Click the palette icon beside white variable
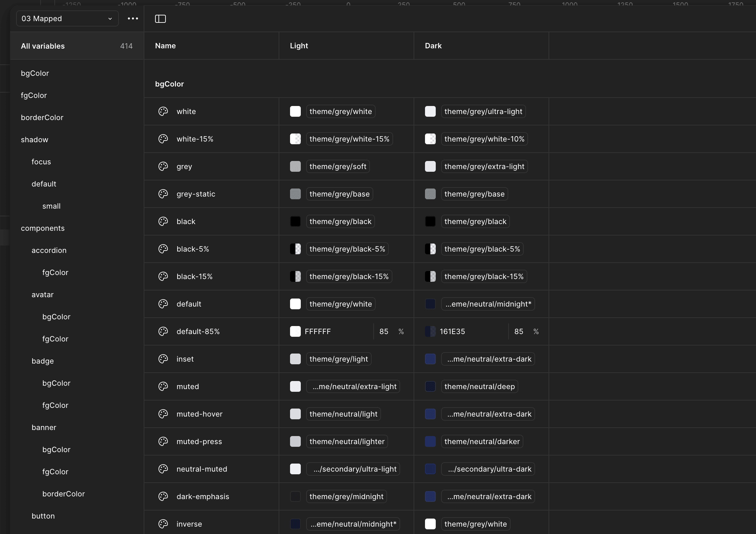Image resolution: width=756 pixels, height=534 pixels. (163, 111)
